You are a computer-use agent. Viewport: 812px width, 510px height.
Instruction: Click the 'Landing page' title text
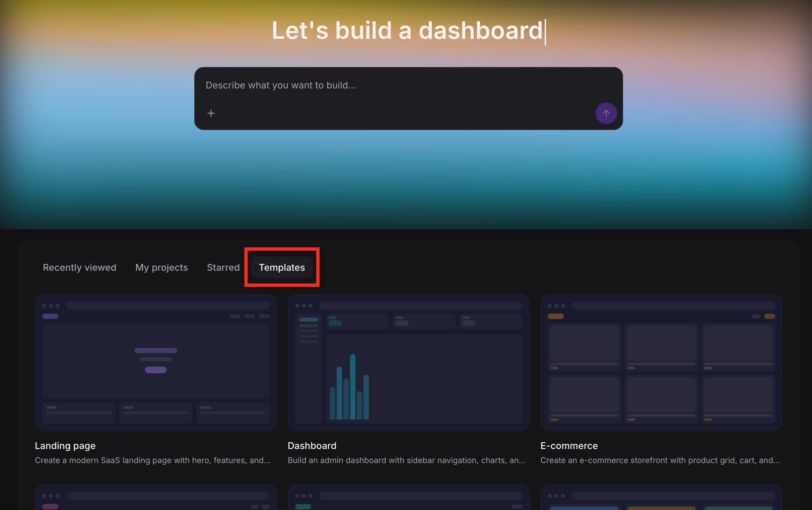pos(65,446)
